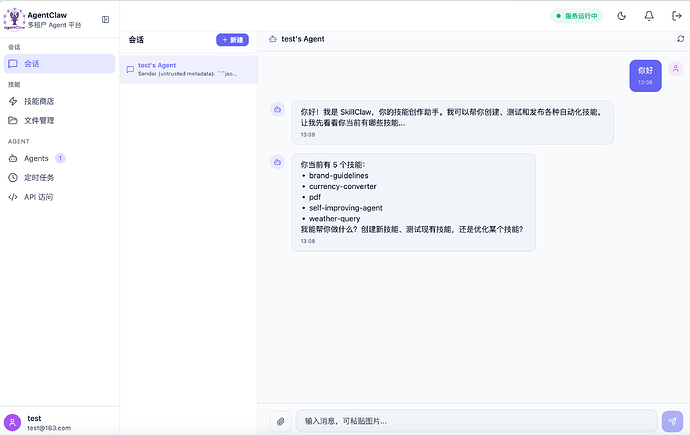Click the weather-query skill text
The width and height of the screenshot is (690, 435).
point(334,219)
